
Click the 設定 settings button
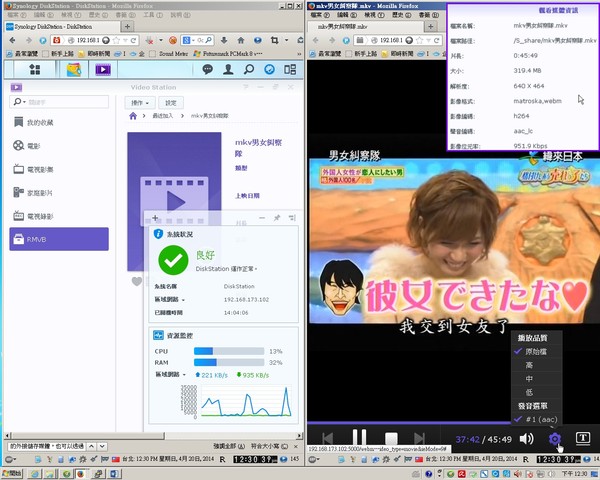[x=170, y=103]
